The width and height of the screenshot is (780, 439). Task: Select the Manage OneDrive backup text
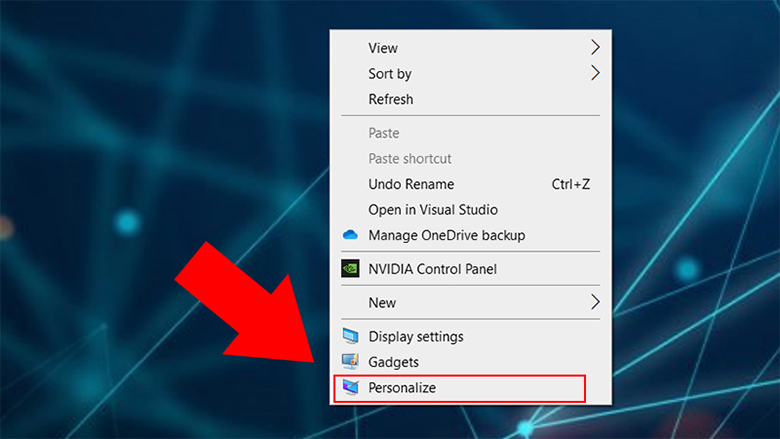click(446, 235)
